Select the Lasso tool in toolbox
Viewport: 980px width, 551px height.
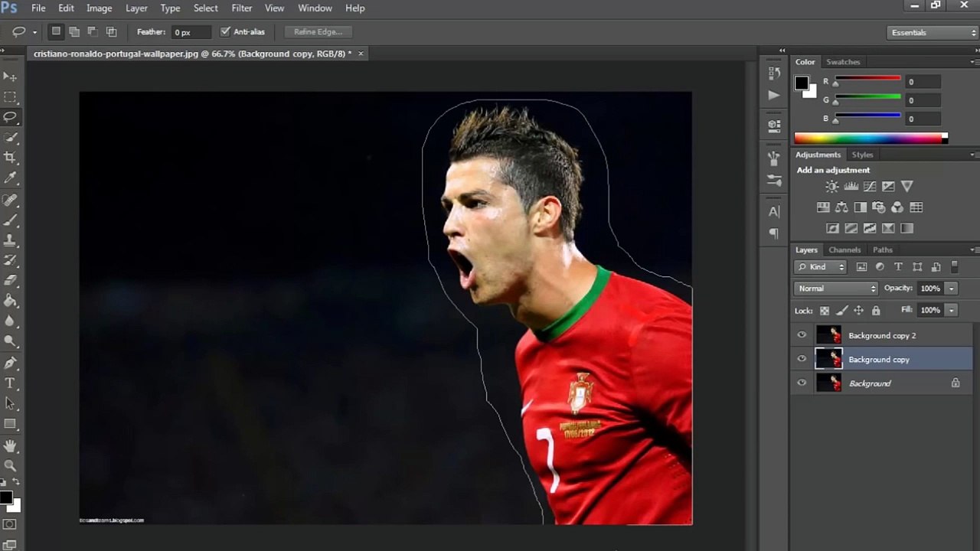coord(10,117)
